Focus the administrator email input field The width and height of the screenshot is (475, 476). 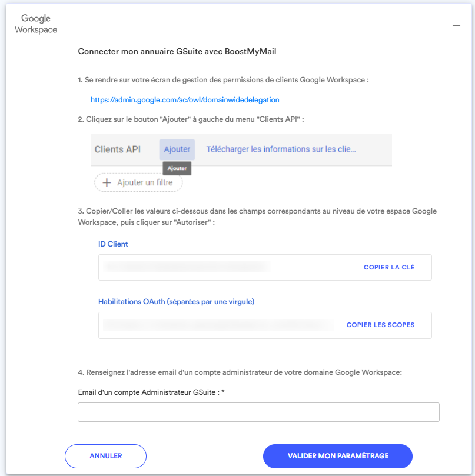pyautogui.click(x=258, y=412)
